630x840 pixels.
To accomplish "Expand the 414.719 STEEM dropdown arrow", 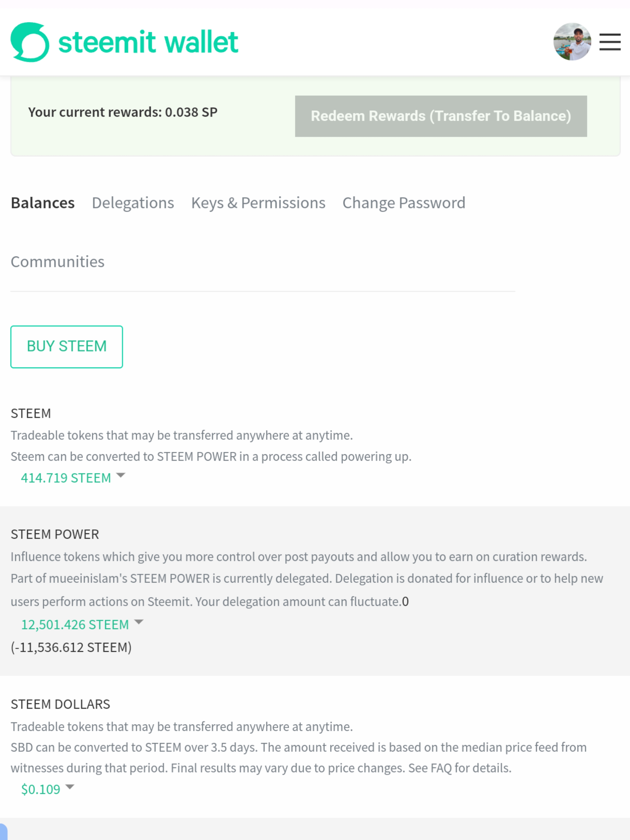I will coord(121,475).
